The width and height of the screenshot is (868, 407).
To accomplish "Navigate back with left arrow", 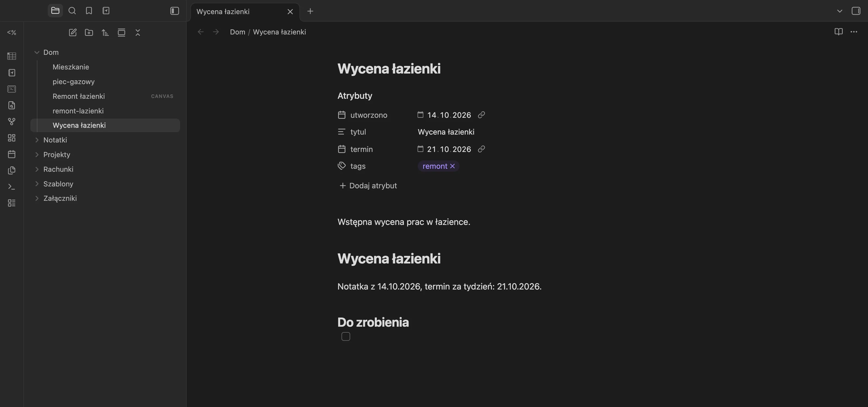I will click(201, 32).
